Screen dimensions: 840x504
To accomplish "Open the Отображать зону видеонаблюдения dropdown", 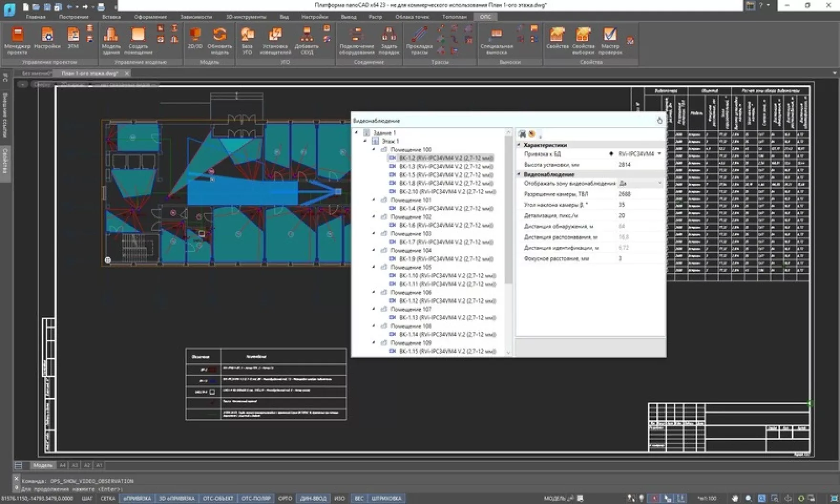I will (x=659, y=183).
